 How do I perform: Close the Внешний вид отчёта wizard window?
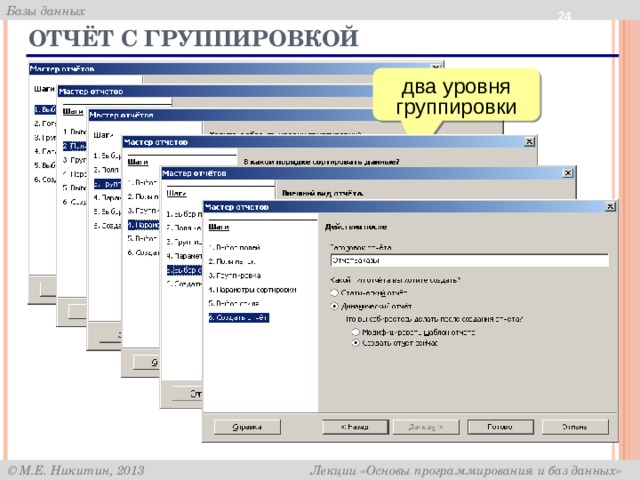pos(567,173)
